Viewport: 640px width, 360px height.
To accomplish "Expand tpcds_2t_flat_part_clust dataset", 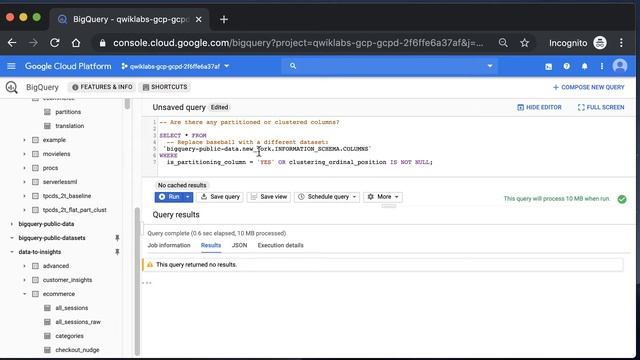I will point(24,210).
